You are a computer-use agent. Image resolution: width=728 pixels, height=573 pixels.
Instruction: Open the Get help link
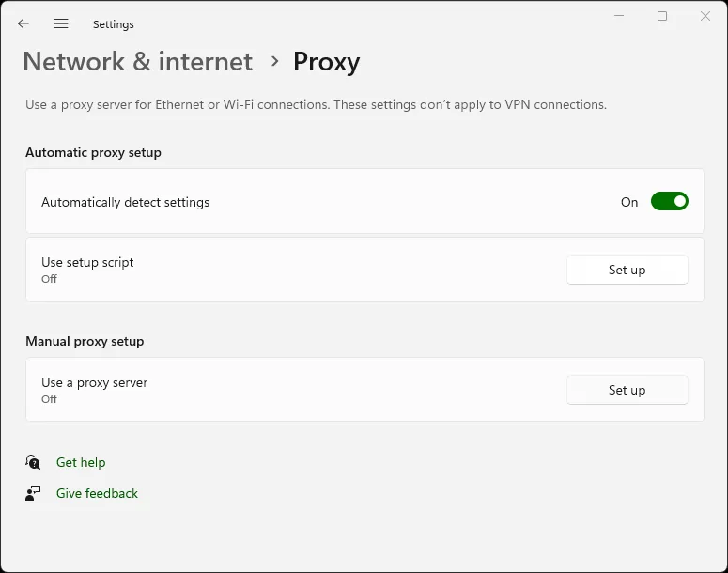tap(81, 462)
